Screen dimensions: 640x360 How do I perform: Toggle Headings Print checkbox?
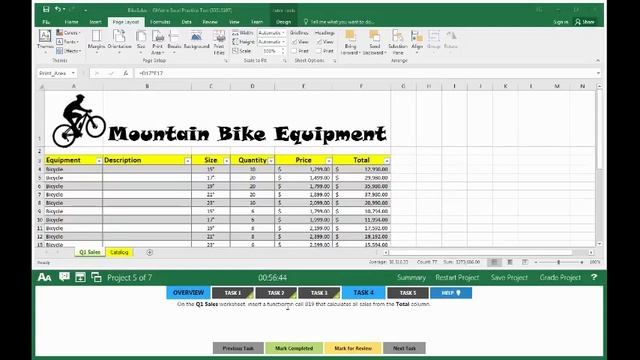click(319, 51)
